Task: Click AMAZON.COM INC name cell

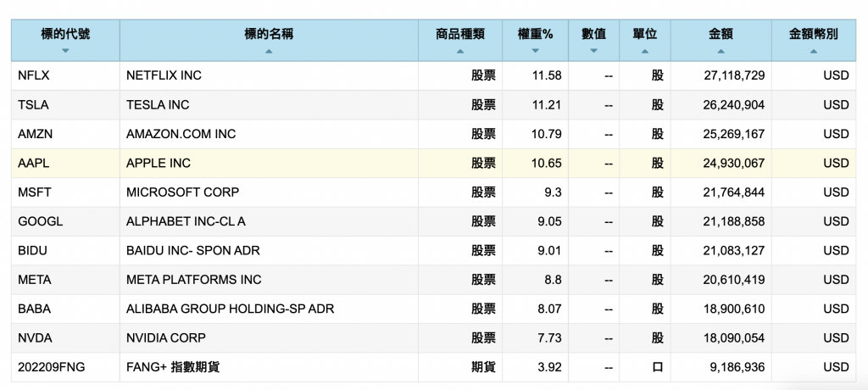Action: (269, 134)
